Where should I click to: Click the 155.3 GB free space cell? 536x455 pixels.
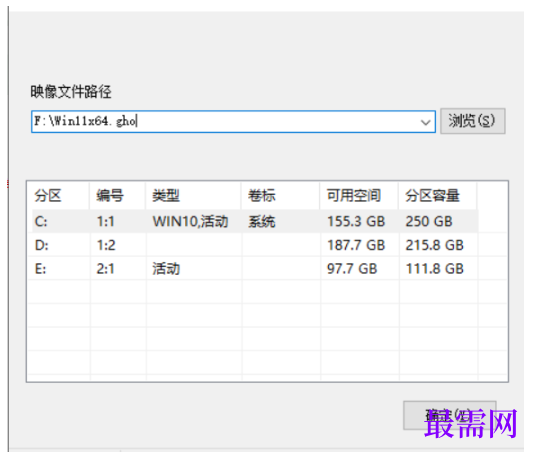point(356,222)
